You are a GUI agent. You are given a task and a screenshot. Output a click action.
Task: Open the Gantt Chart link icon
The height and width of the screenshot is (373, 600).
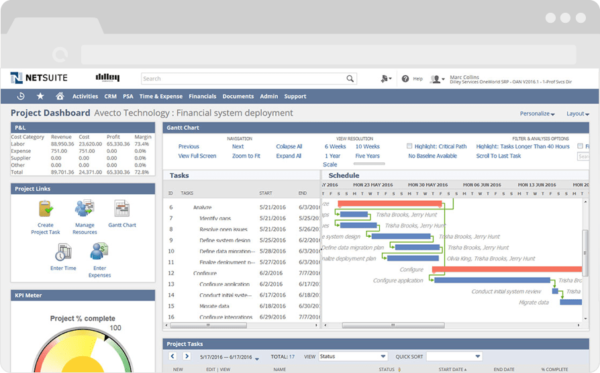pyautogui.click(x=122, y=209)
